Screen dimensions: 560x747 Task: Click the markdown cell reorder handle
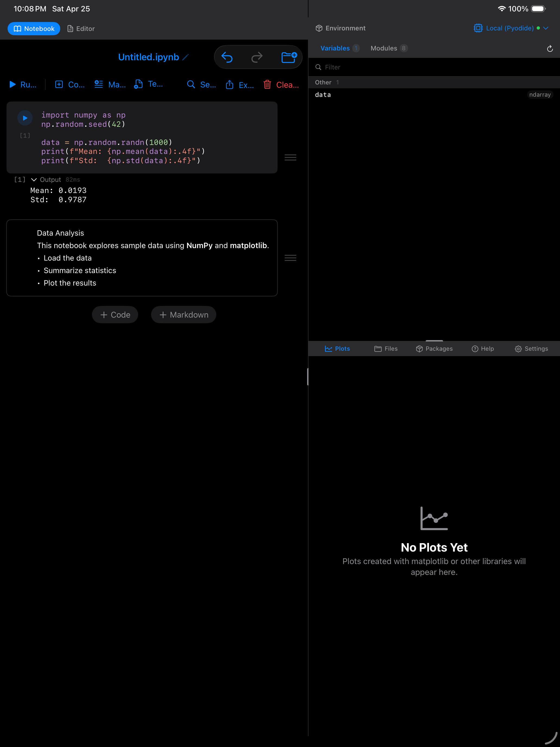[290, 258]
